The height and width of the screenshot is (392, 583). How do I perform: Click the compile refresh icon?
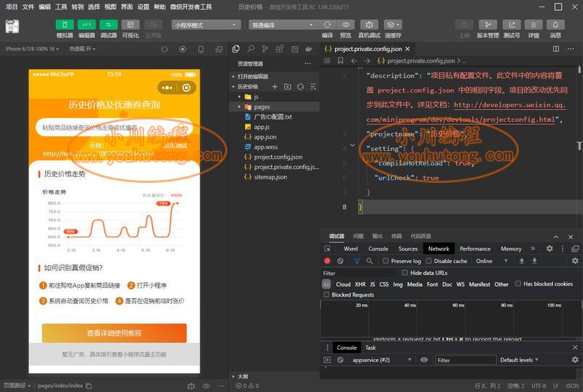(327, 25)
